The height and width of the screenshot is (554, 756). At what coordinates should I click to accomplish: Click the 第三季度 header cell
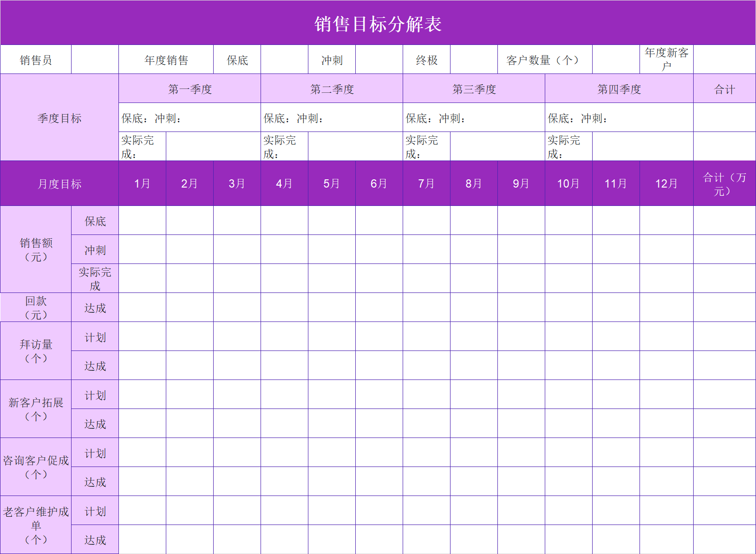[474, 88]
